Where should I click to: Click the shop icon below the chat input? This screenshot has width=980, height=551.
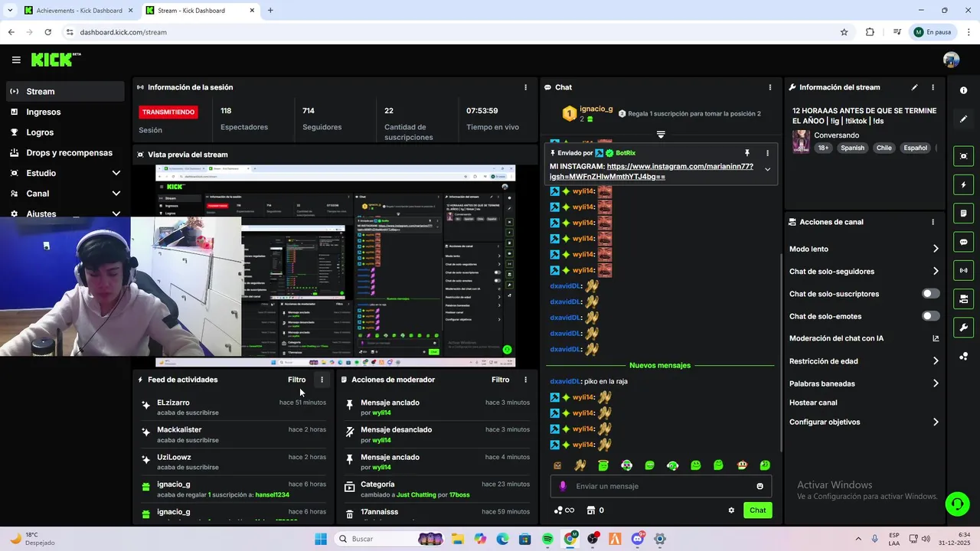point(591,510)
